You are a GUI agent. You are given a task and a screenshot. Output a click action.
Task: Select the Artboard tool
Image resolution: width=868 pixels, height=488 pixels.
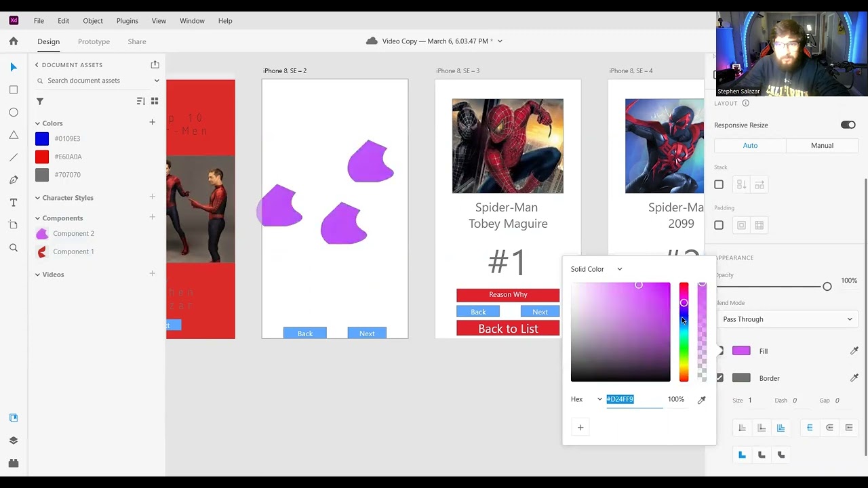14,225
